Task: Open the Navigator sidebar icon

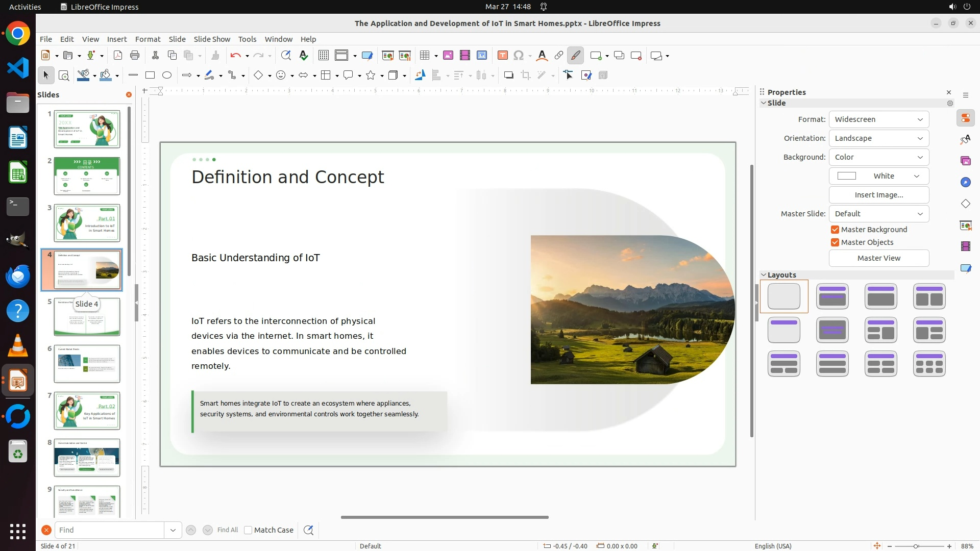Action: click(965, 183)
